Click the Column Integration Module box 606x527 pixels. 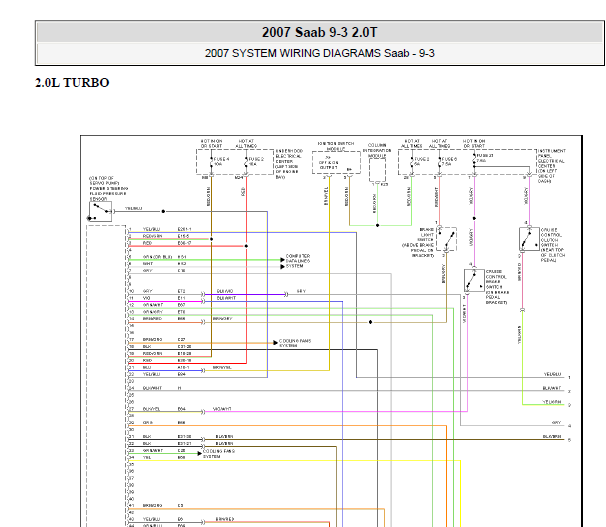click(x=377, y=170)
